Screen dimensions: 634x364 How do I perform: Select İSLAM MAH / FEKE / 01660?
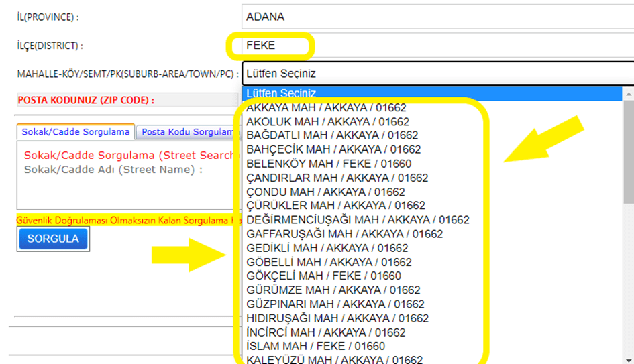tap(315, 347)
